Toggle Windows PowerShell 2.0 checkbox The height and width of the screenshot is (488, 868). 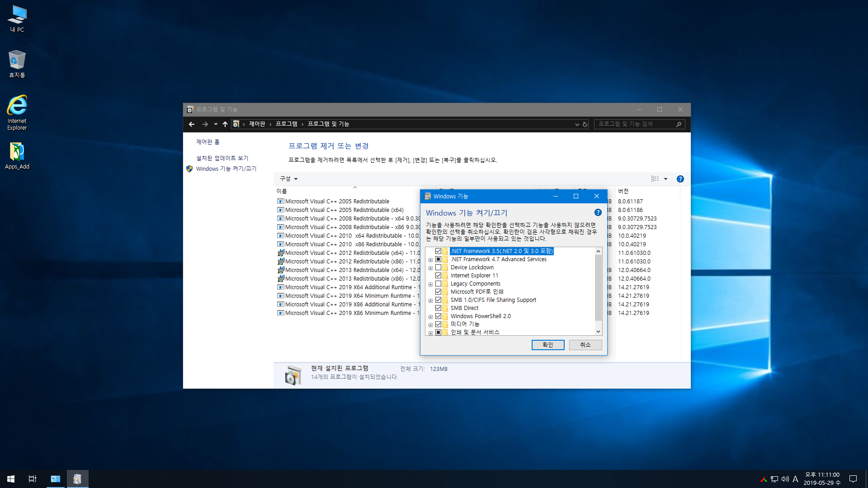[438, 316]
